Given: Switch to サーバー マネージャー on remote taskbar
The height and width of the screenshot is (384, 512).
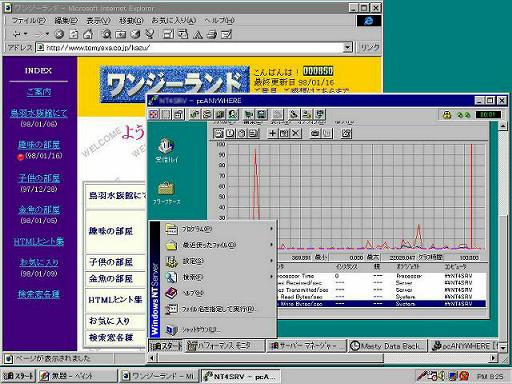Looking at the screenshot, I should coord(307,346).
